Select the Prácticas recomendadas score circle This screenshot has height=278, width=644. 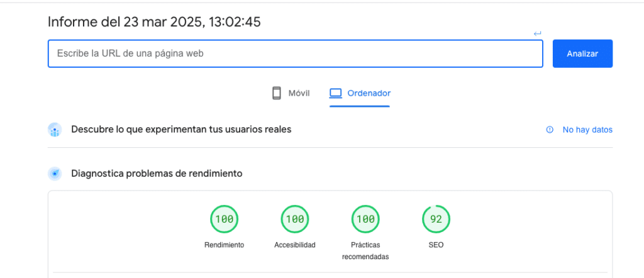(365, 220)
